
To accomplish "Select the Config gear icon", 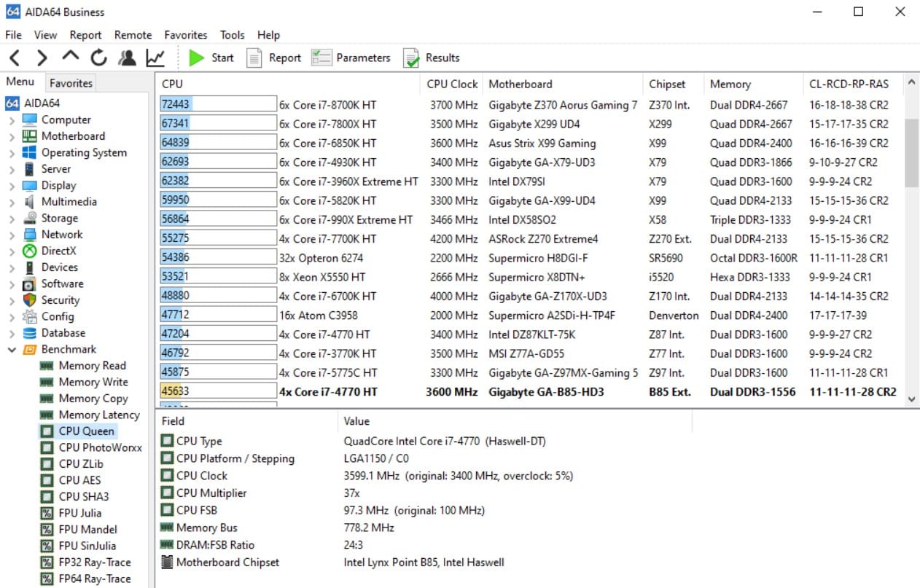I will (30, 316).
